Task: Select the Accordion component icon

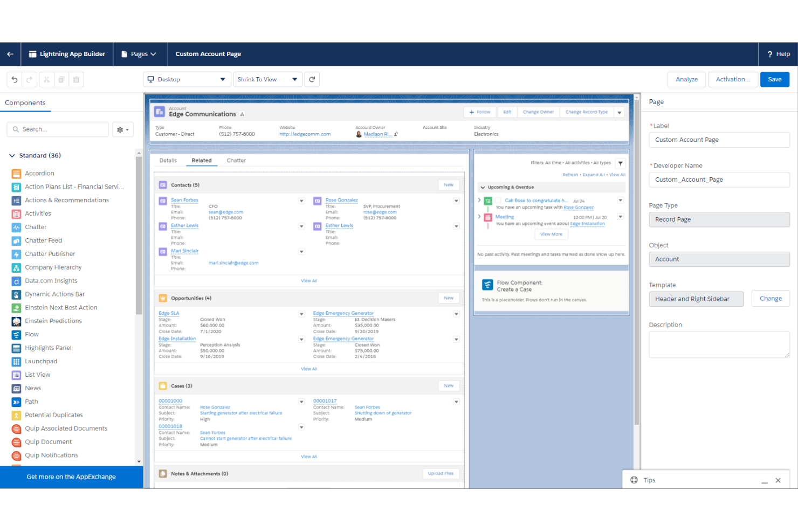Action: tap(16, 174)
